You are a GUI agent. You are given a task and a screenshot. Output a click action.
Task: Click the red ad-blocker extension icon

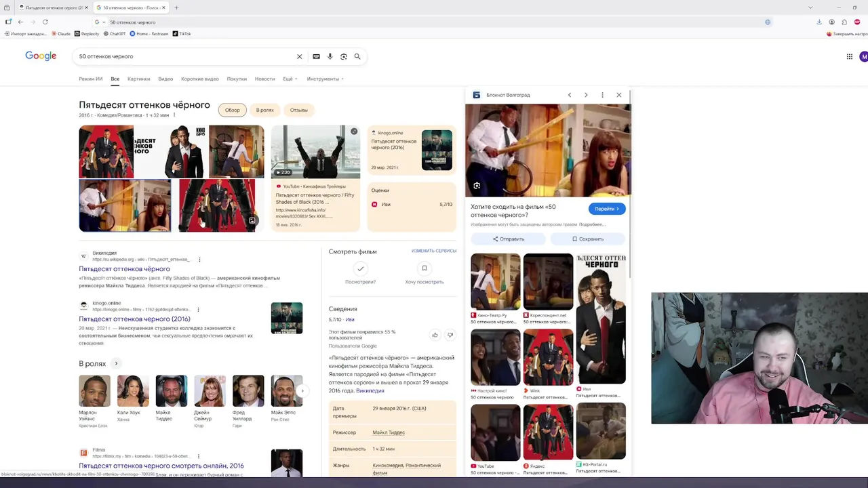[857, 22]
